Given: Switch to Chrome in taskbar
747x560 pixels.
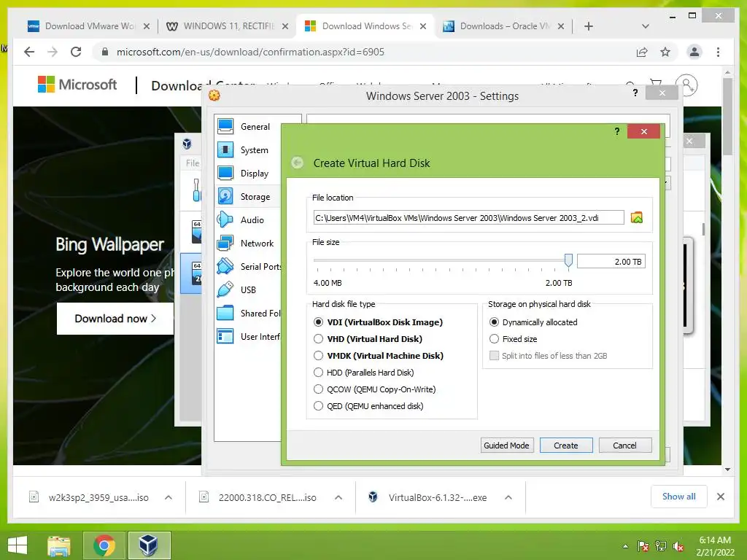Looking at the screenshot, I should (104, 545).
